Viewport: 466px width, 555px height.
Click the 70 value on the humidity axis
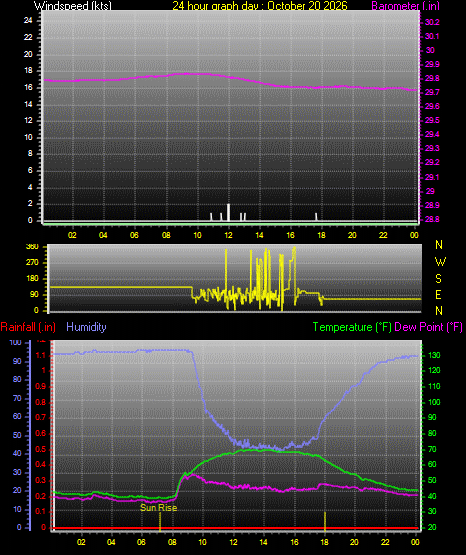(x=17, y=399)
